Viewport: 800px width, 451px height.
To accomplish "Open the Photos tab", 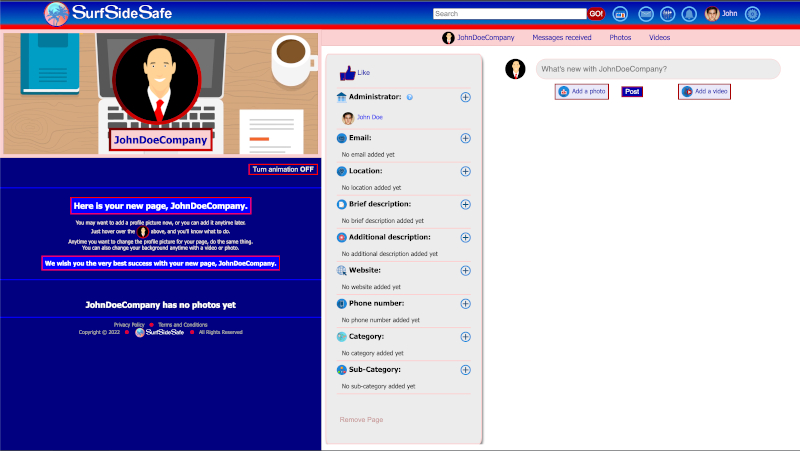I will point(620,37).
